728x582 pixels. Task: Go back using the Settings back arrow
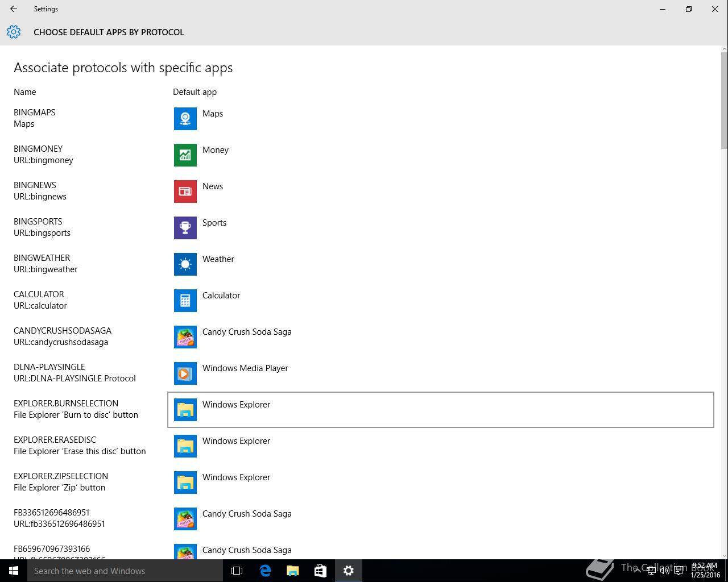pyautogui.click(x=14, y=9)
